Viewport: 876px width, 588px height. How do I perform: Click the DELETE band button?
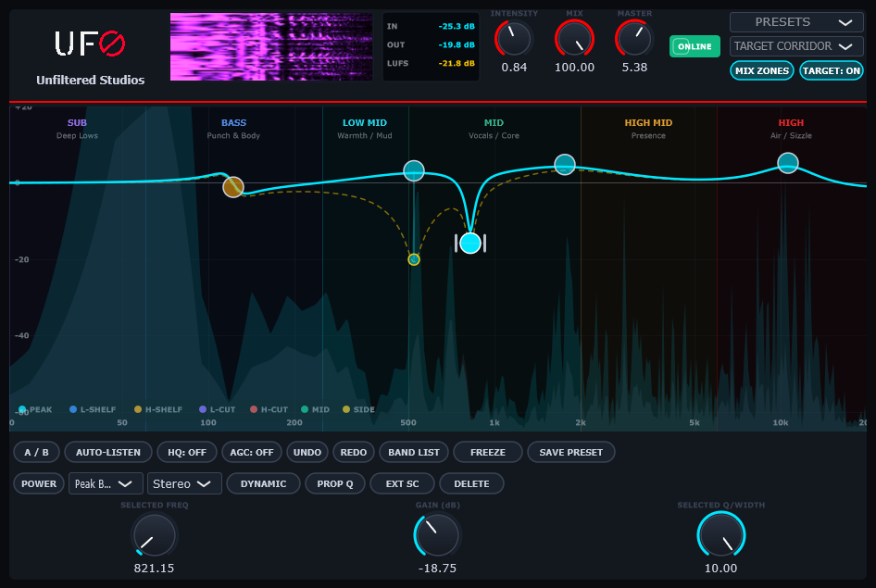pyautogui.click(x=471, y=483)
